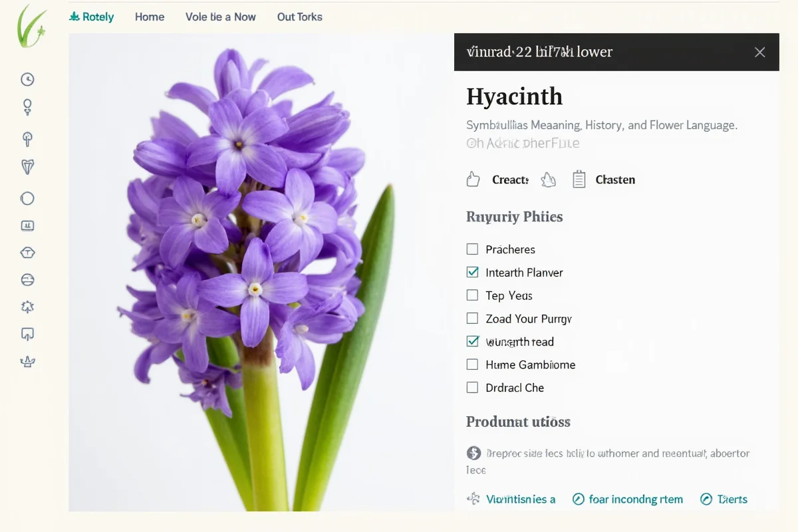Open the Home menu item
This screenshot has height=532, width=798.
[x=149, y=17]
